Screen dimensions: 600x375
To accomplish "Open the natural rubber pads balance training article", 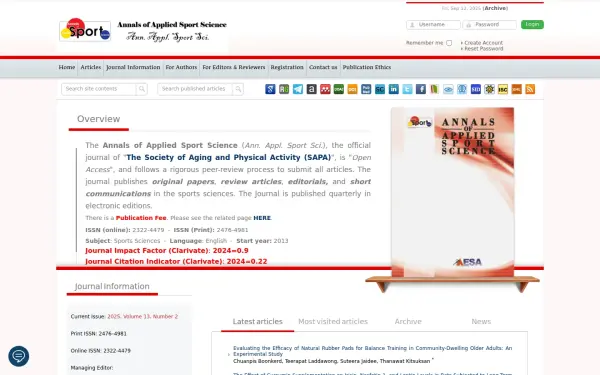I will tap(372, 351).
